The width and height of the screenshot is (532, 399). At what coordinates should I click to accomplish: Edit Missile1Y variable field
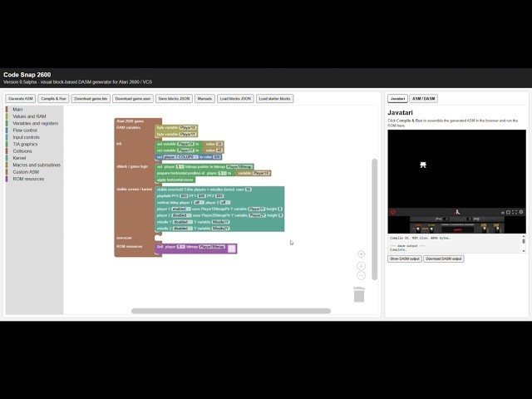221,222
